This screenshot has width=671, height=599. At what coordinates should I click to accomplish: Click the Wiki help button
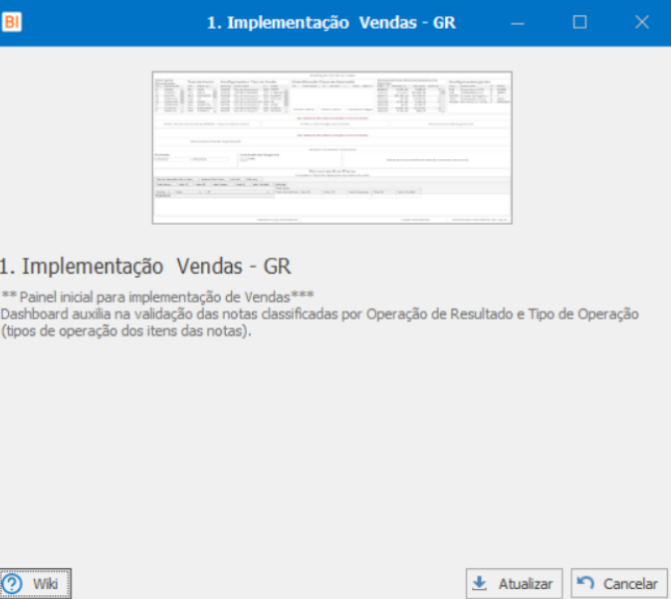(36, 583)
